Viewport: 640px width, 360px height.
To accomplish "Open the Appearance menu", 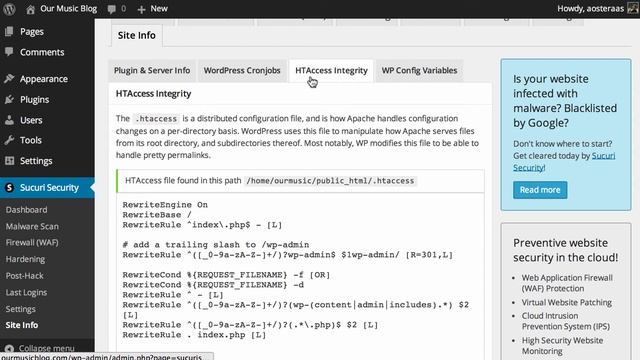I will 44,79.
